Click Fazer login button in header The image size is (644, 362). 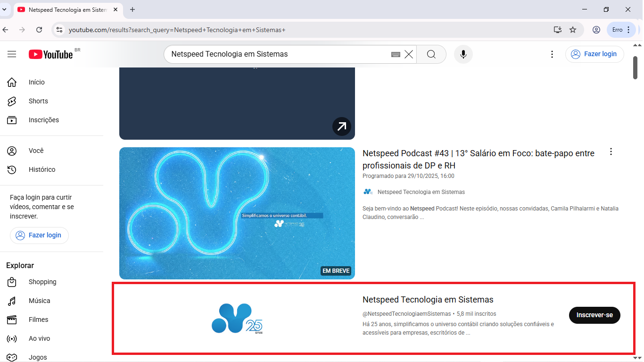pyautogui.click(x=594, y=54)
